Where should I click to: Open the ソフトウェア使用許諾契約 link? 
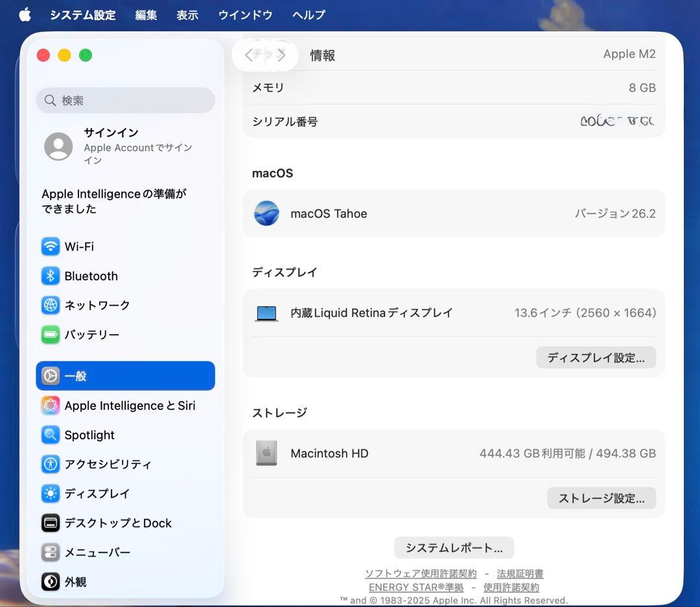[x=419, y=573]
